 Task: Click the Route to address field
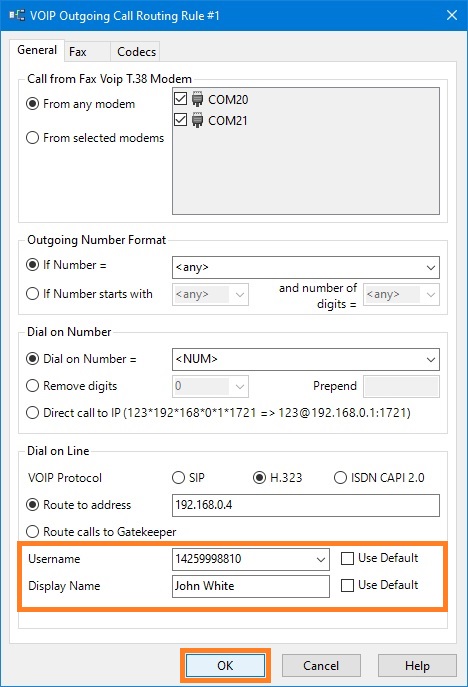pos(306,505)
